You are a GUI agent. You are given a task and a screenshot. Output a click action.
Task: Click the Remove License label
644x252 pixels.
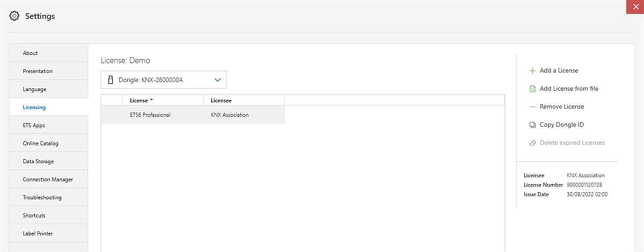[x=562, y=107]
